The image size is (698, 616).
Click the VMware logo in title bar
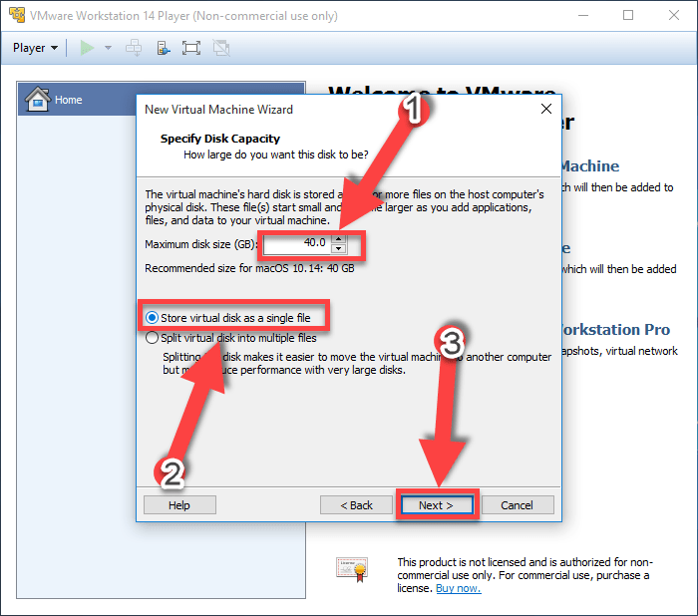point(17,15)
